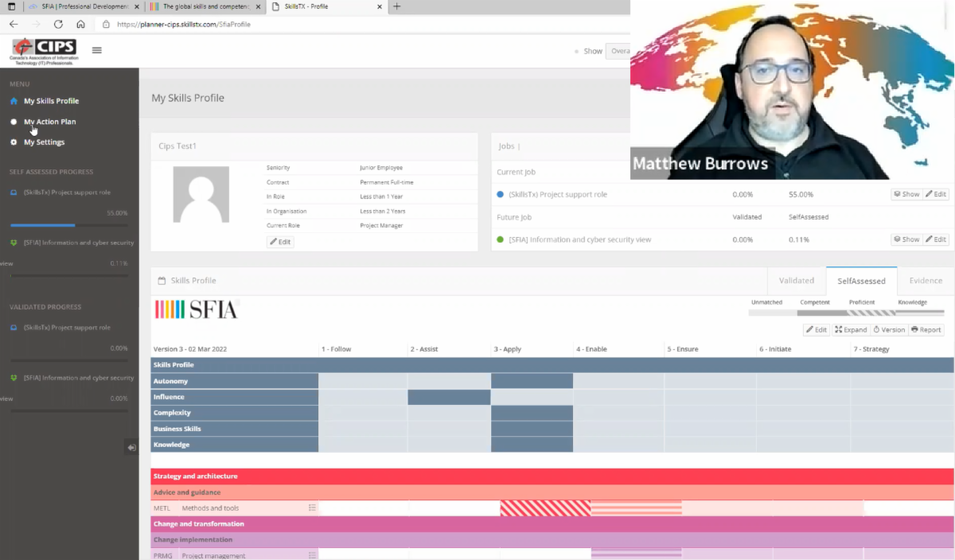Open list icon for Project management row
Screen dimensions: 955x560
[312, 556]
